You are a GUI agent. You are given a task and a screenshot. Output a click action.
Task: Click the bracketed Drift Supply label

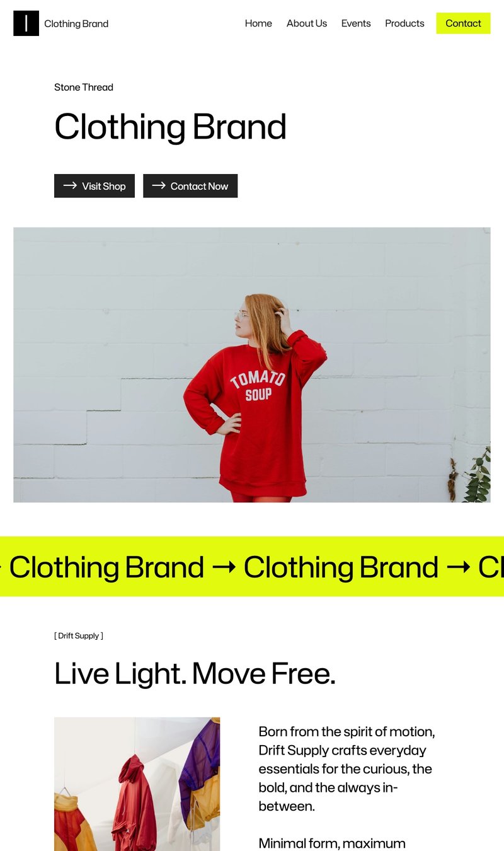79,635
